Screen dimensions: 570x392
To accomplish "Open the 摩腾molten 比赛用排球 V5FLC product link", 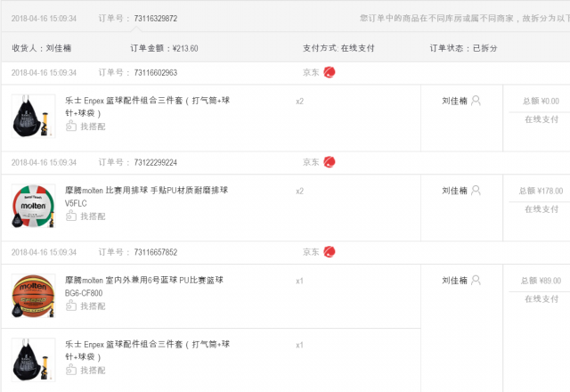I will tap(146, 196).
